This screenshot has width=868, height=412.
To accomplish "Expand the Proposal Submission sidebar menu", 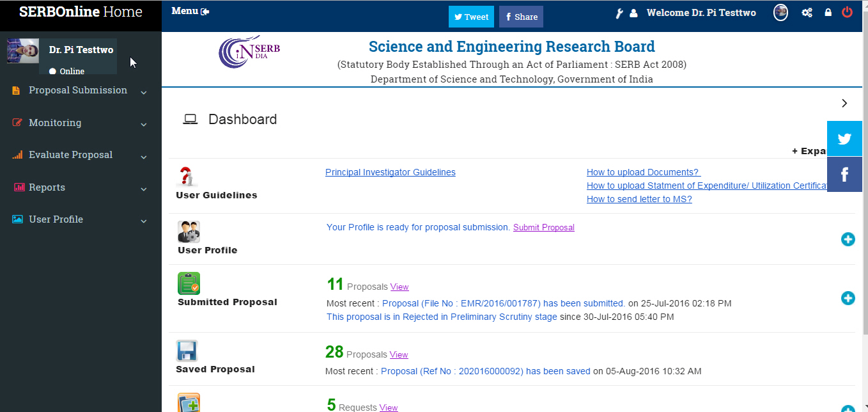I will [78, 91].
